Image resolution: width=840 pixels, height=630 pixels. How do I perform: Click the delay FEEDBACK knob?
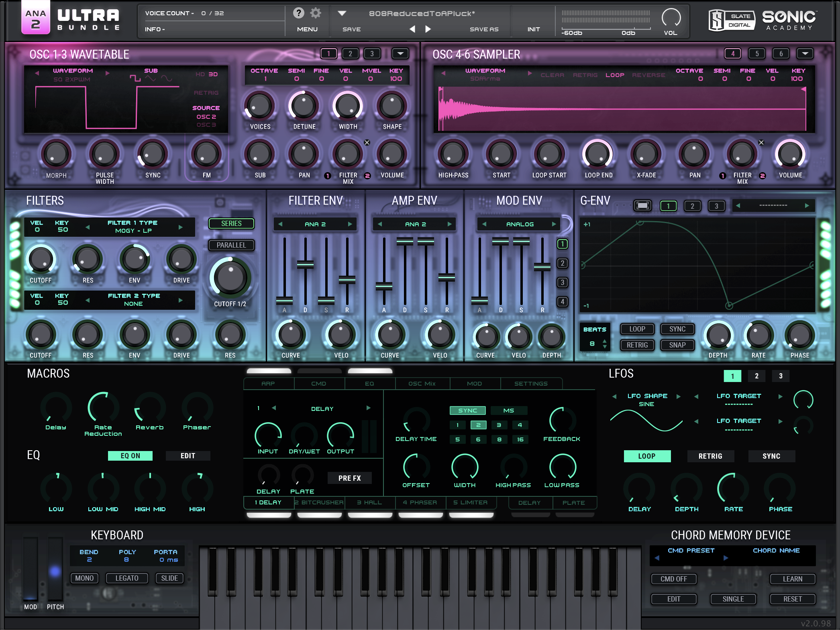click(562, 421)
